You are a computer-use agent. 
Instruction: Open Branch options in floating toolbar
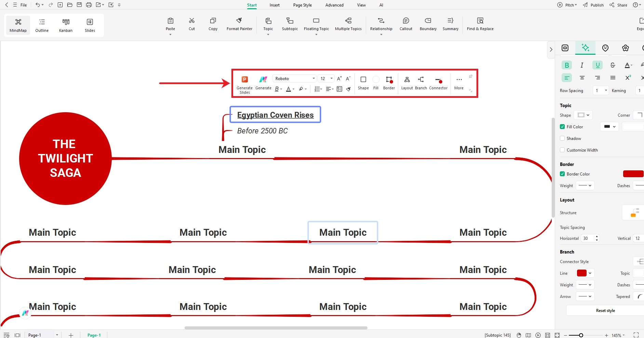(421, 83)
